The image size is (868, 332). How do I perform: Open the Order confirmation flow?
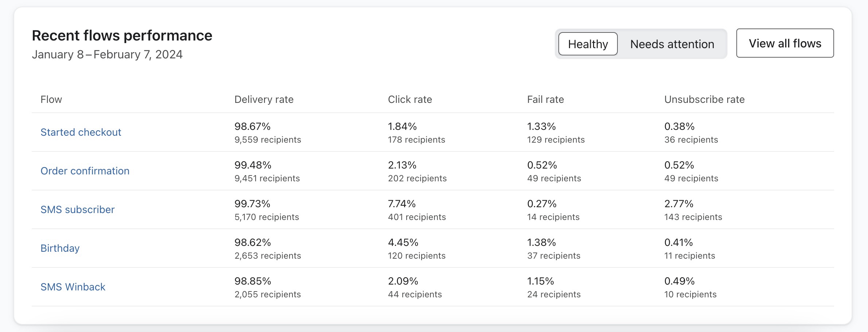coord(85,171)
